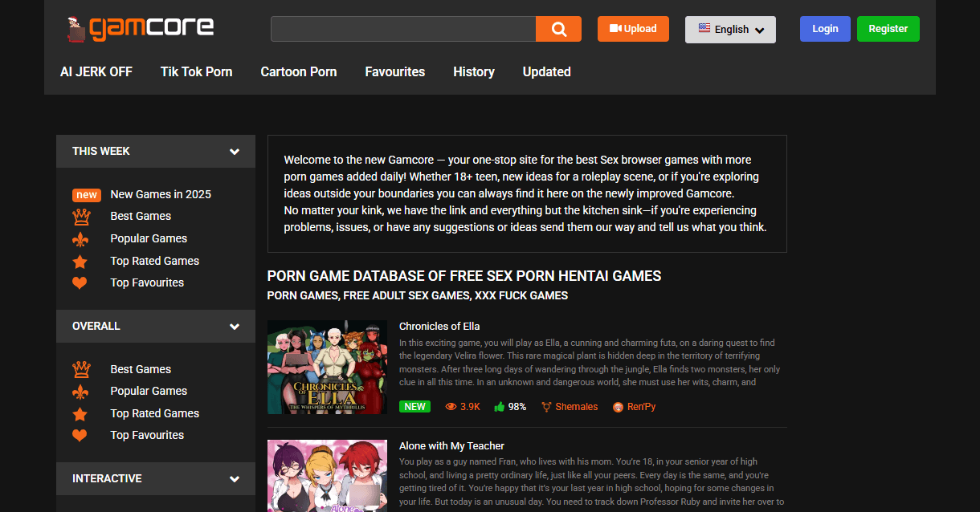Click heart icon under OVERALL

[80, 436]
